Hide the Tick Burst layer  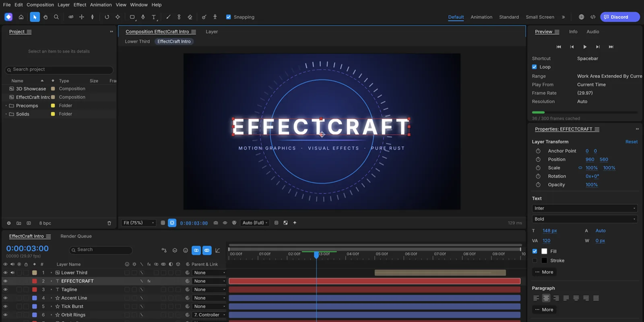coord(5,306)
